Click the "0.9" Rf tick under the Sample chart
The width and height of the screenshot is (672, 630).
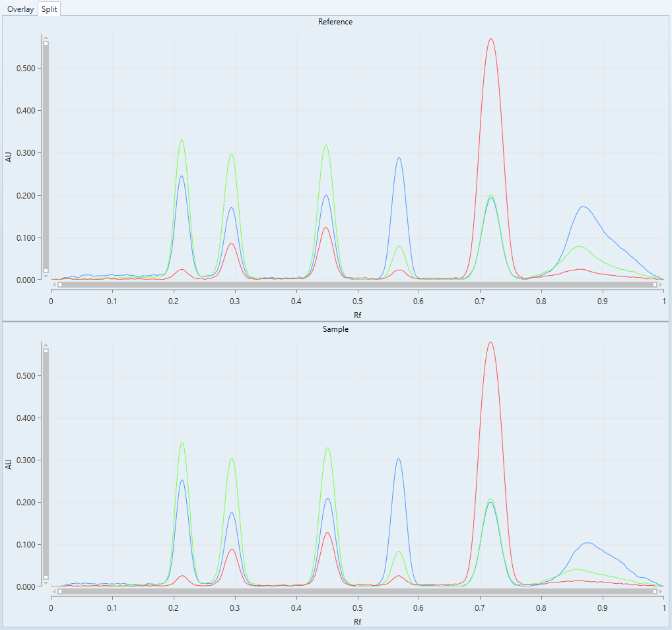(602, 608)
